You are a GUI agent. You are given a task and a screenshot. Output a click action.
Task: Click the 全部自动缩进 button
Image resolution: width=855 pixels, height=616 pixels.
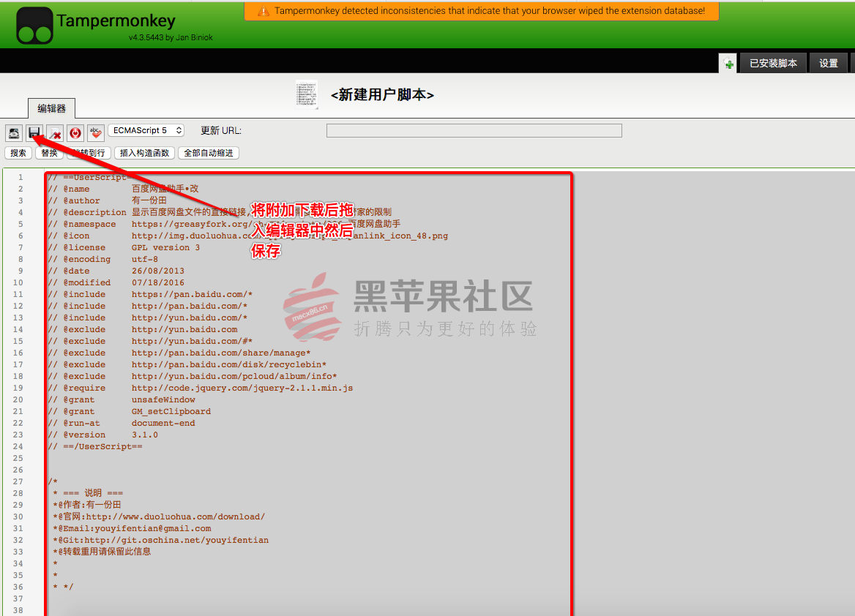coord(209,153)
